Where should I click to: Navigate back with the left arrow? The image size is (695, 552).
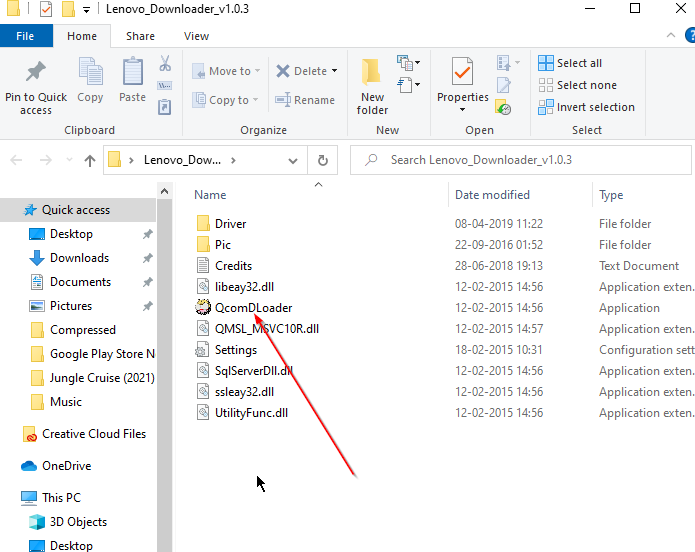point(16,160)
